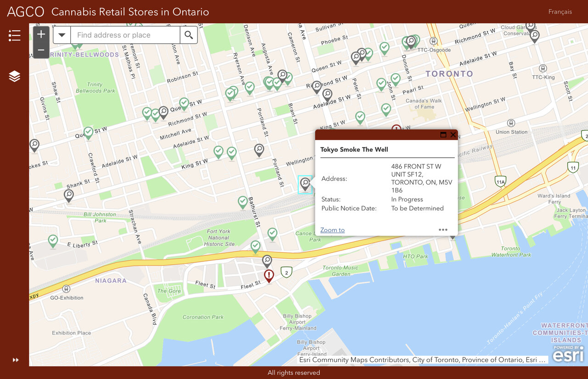This screenshot has width=588, height=379.
Task: Click the Zoom to link in popup
Action: point(332,230)
